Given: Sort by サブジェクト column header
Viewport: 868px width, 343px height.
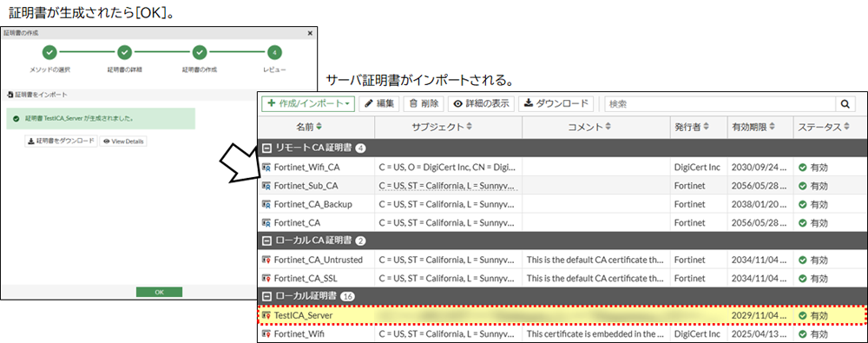Looking at the screenshot, I should tap(449, 128).
